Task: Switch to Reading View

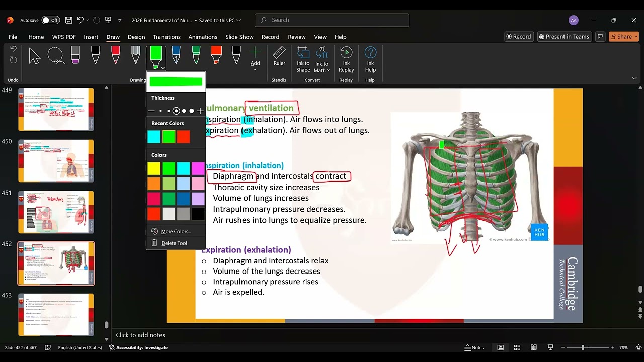Action: tap(534, 347)
